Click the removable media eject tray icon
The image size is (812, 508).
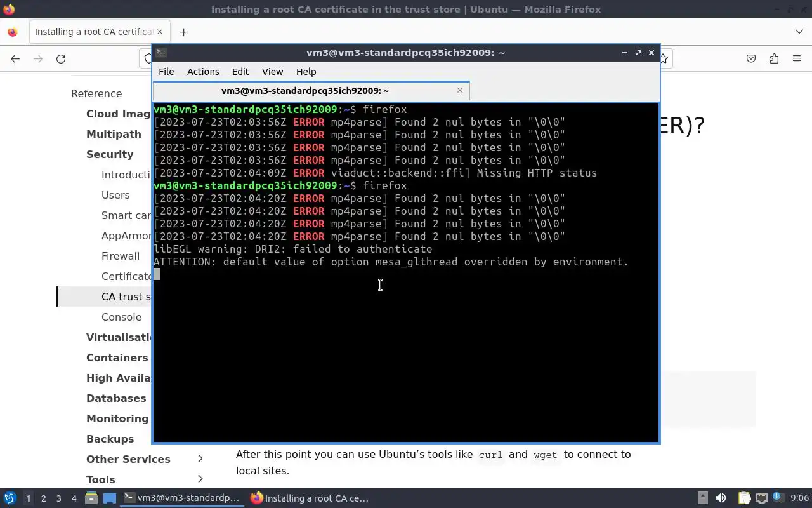coord(702,498)
